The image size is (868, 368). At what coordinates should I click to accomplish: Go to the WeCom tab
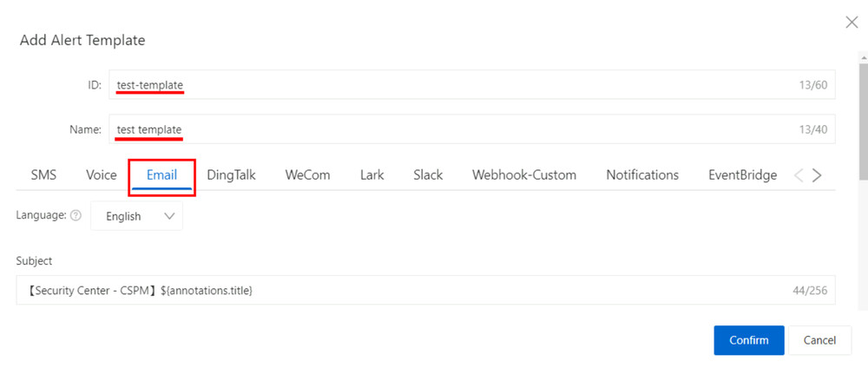pyautogui.click(x=307, y=174)
